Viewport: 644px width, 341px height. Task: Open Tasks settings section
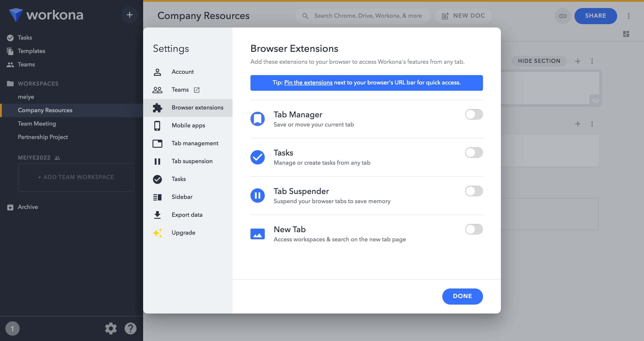pyautogui.click(x=188, y=179)
